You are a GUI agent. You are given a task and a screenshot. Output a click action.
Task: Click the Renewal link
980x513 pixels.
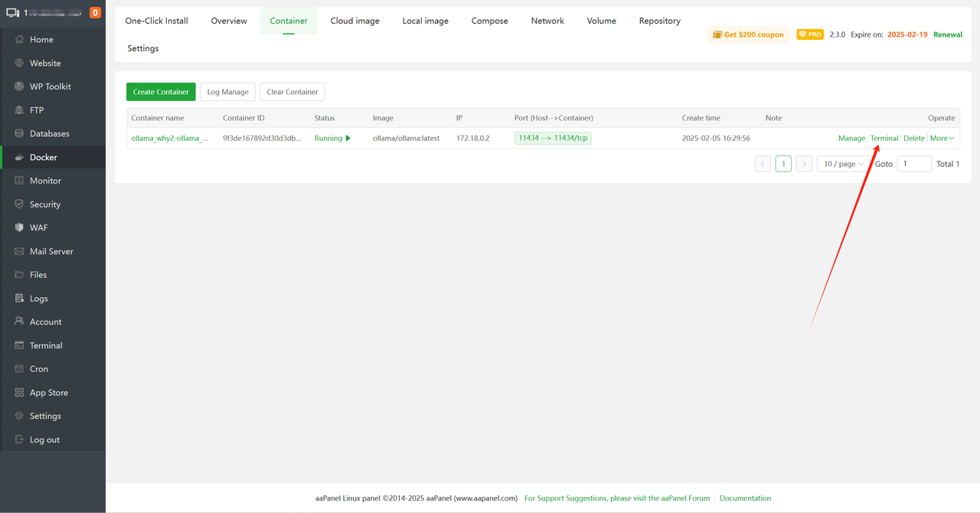[948, 34]
